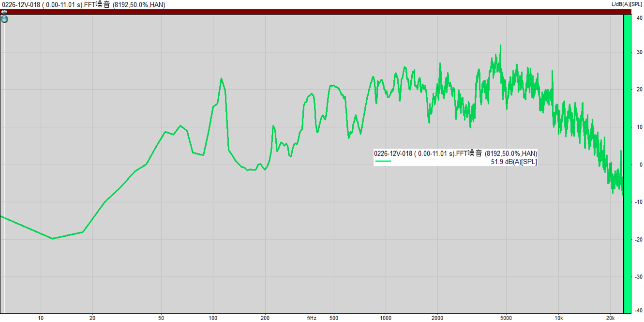The height and width of the screenshot is (322, 644).
Task: Click the 20k tick on the frequency axis
Action: click(610, 318)
